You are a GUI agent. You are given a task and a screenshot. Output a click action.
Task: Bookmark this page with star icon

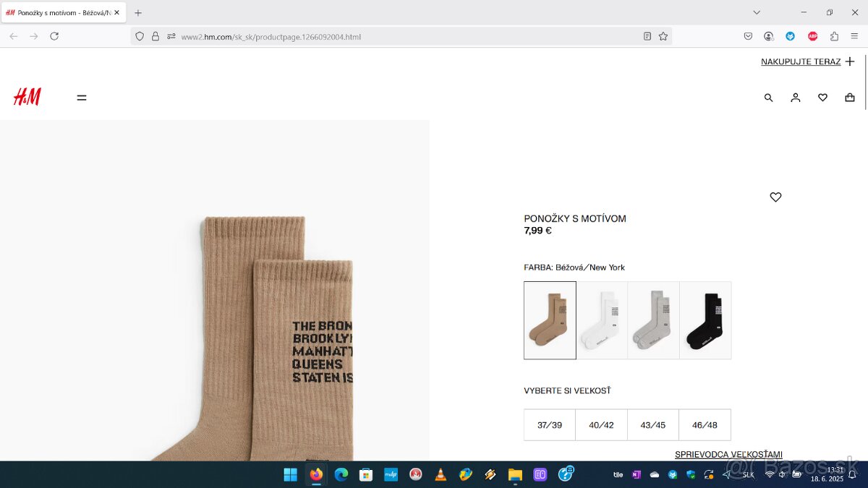click(x=663, y=36)
